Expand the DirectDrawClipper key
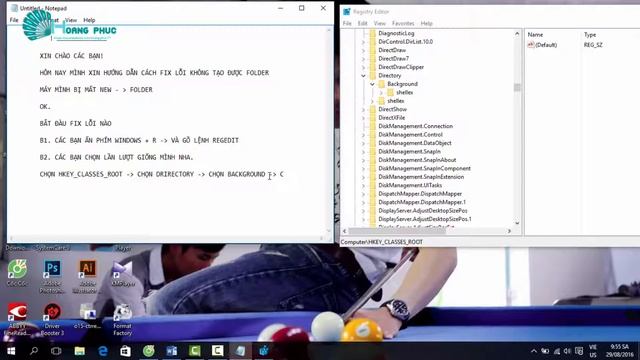640x360 pixels. pos(363,67)
